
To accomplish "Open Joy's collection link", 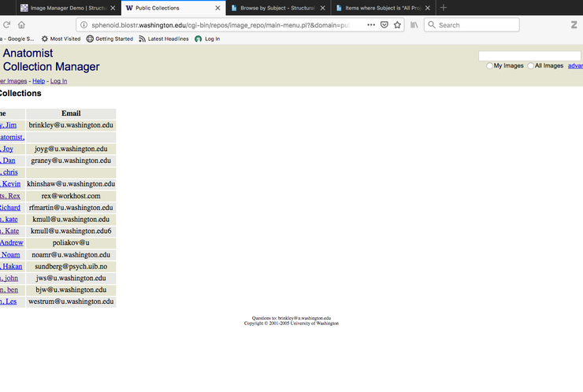I will click(x=6, y=149).
